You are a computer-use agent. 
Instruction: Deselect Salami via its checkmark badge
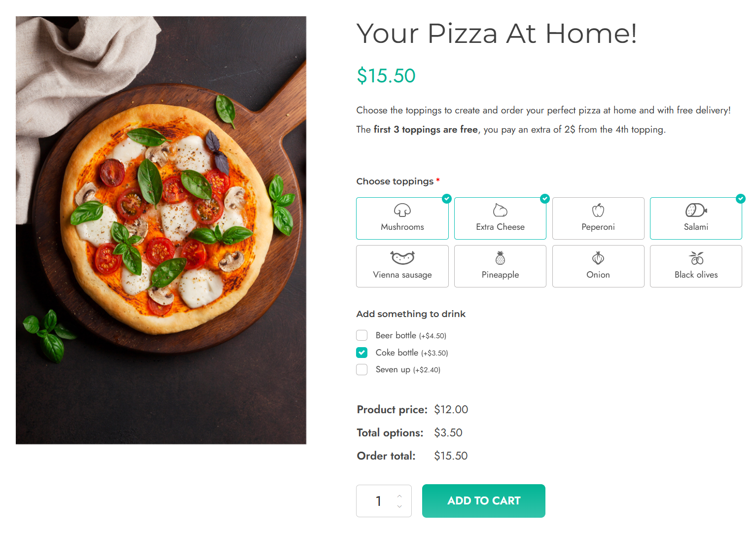click(740, 199)
